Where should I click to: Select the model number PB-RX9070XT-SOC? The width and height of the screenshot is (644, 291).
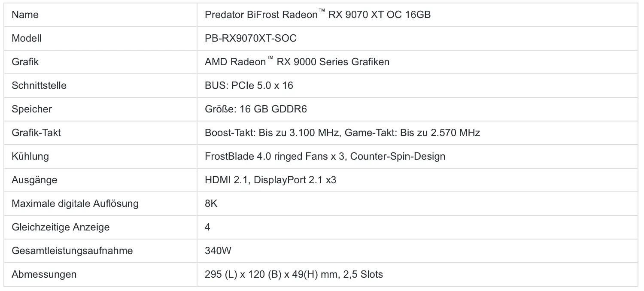251,39
